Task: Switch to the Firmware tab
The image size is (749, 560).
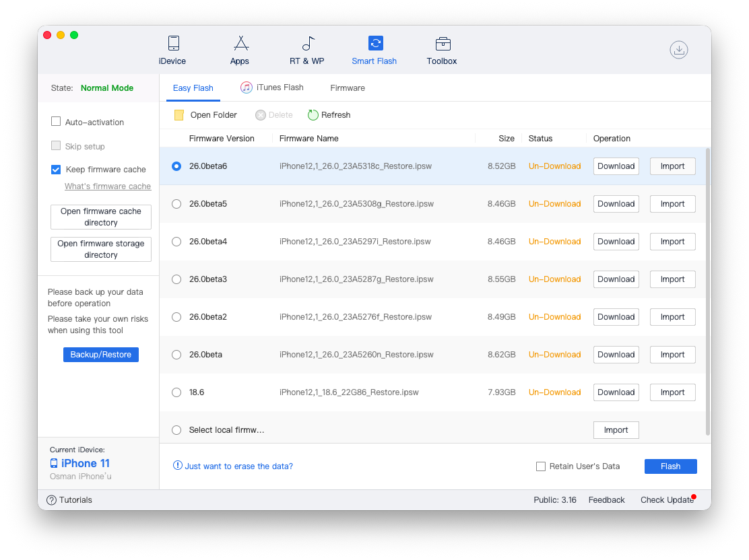Action: 348,88
